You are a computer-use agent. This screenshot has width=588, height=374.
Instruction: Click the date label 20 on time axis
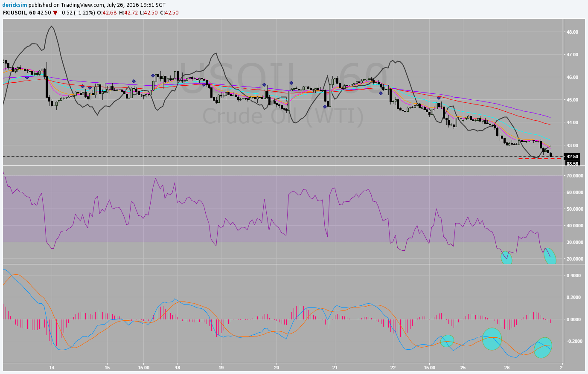click(277, 367)
